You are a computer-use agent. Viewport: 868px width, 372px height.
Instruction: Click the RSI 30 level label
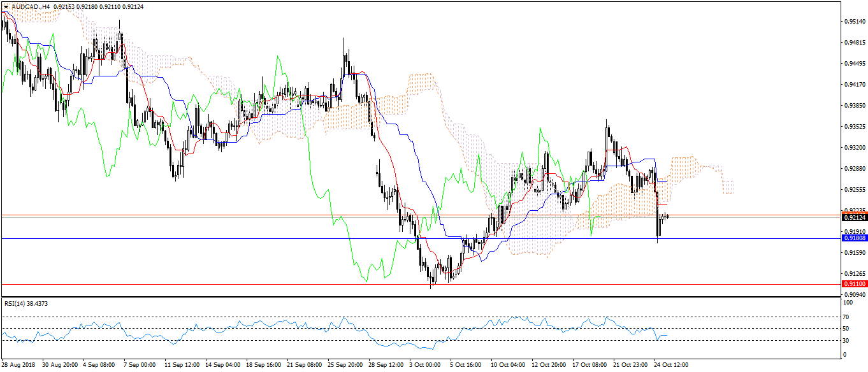[x=846, y=341]
